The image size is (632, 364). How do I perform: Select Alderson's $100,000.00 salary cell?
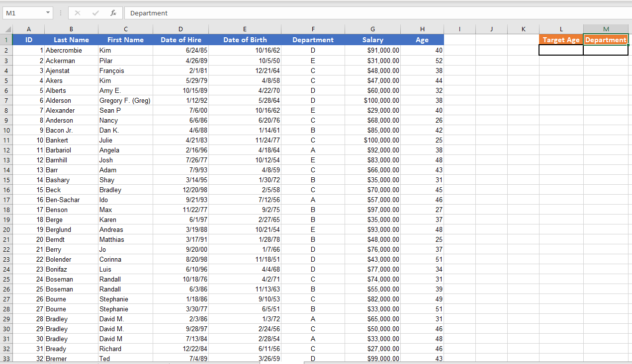coord(372,100)
